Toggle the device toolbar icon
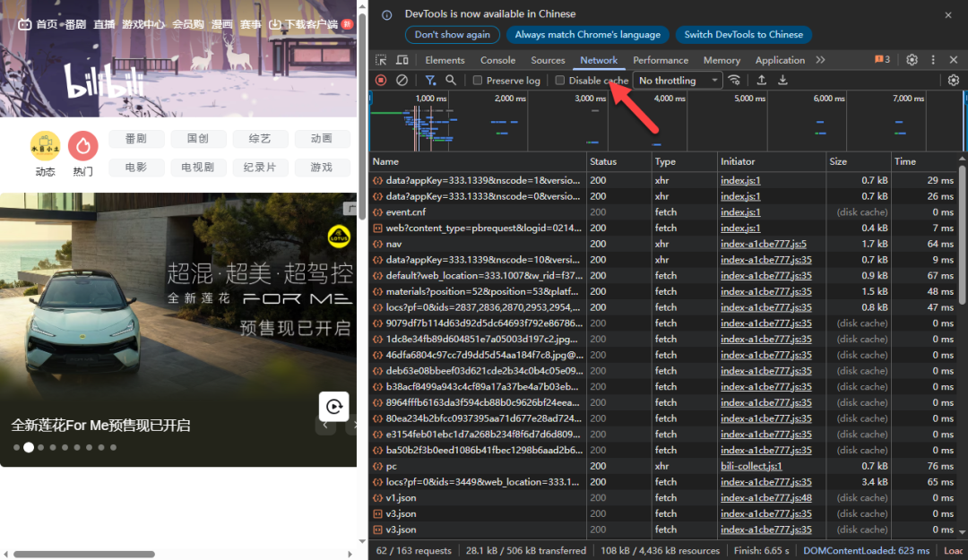 [402, 60]
